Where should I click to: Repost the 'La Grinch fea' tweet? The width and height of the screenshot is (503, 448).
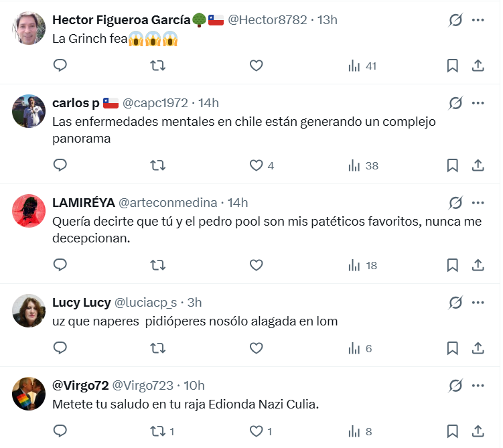click(158, 66)
